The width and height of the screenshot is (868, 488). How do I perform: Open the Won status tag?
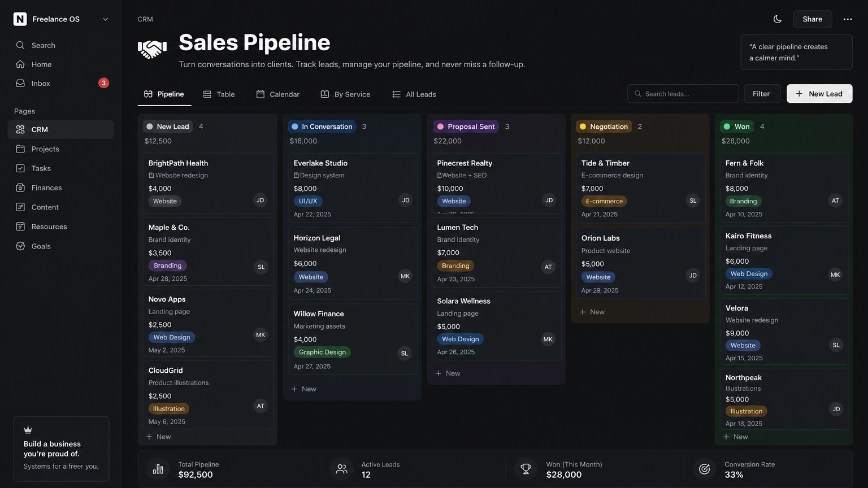737,127
